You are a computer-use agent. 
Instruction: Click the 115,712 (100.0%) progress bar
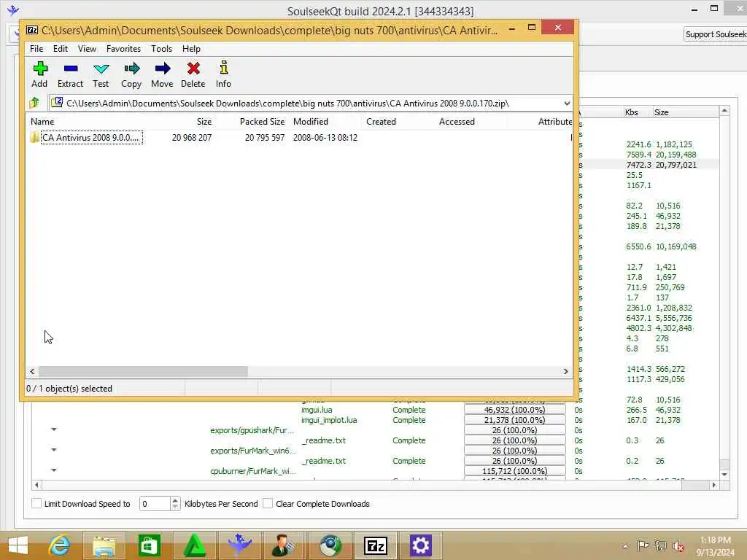(x=514, y=471)
